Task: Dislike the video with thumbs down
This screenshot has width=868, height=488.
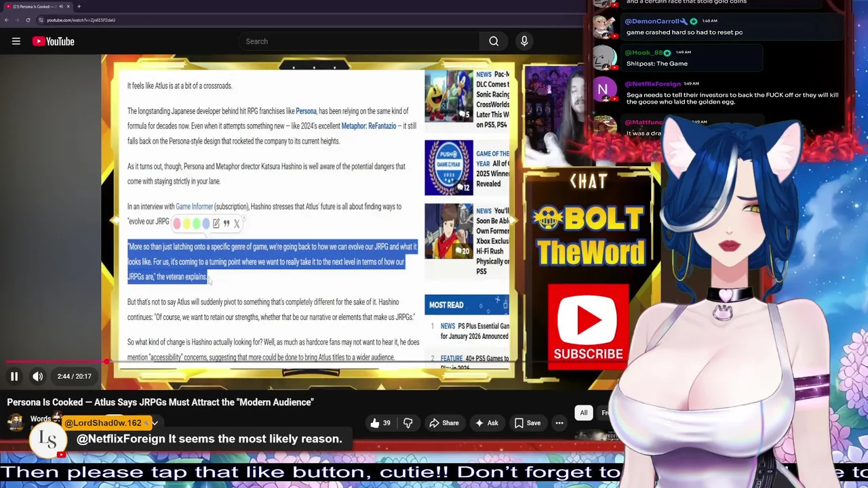Action: 408,423
